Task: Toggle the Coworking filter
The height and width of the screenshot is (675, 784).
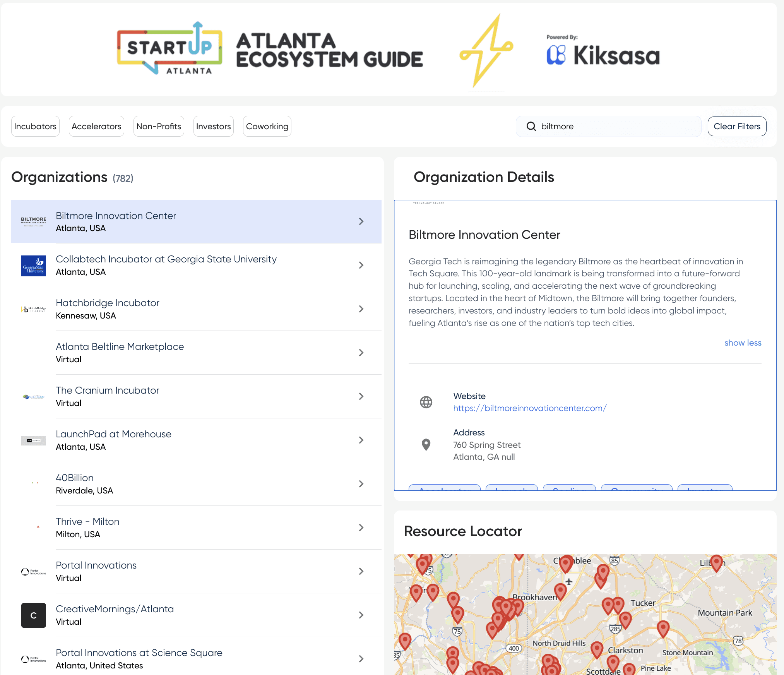Action: 267,127
